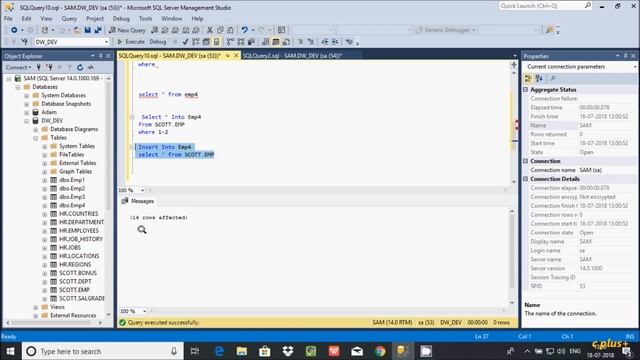Open the Query menu

pos(69,18)
